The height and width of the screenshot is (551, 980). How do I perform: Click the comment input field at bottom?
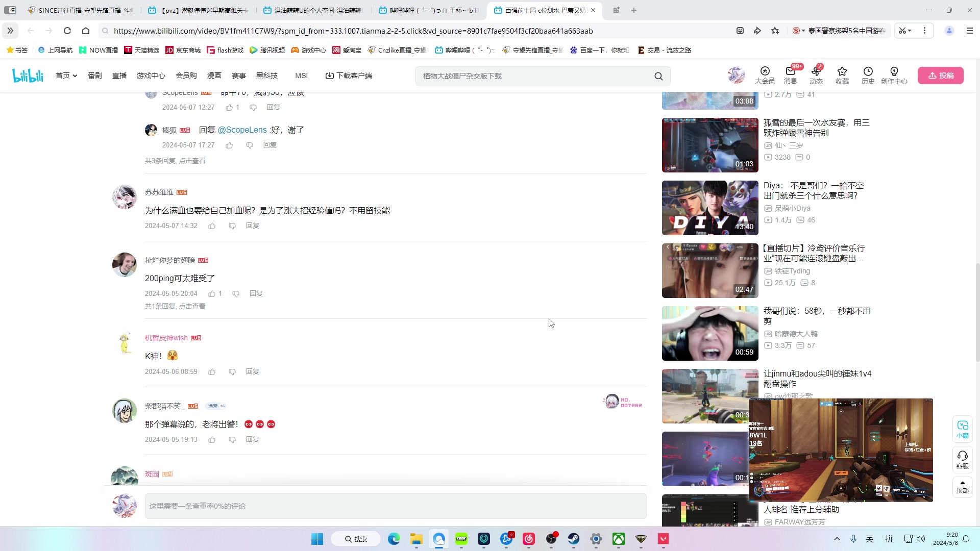click(x=396, y=506)
